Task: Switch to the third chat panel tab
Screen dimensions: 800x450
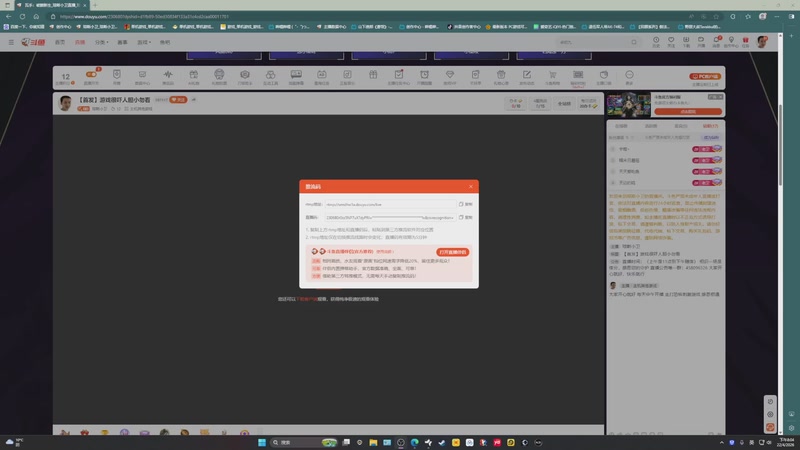Action: click(x=681, y=126)
